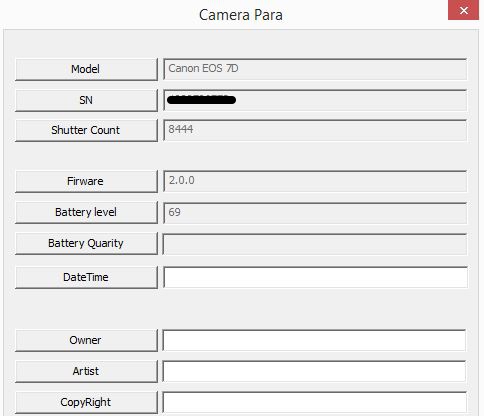484x416 pixels.
Task: Click the redacted serial number field
Action: [x=315, y=100]
